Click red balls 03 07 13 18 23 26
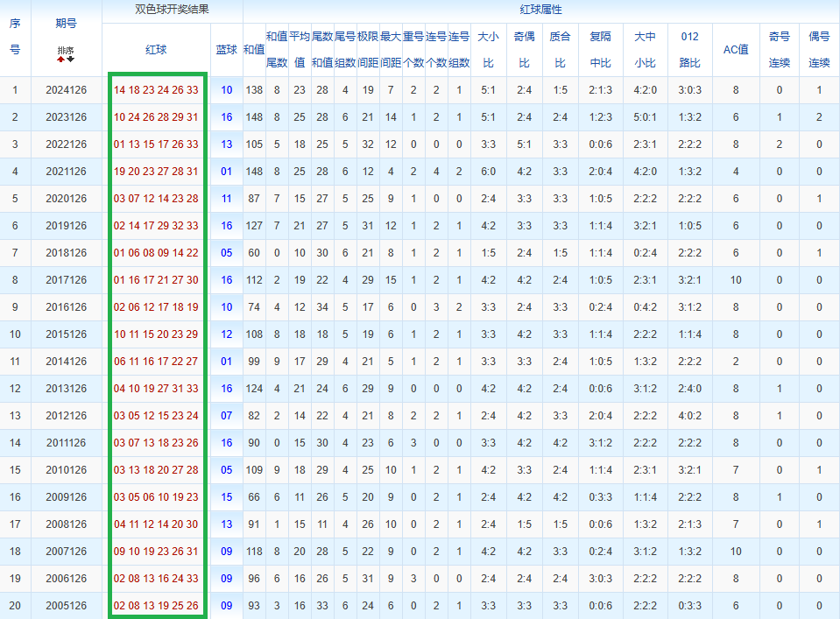The width and height of the screenshot is (840, 619). click(156, 443)
